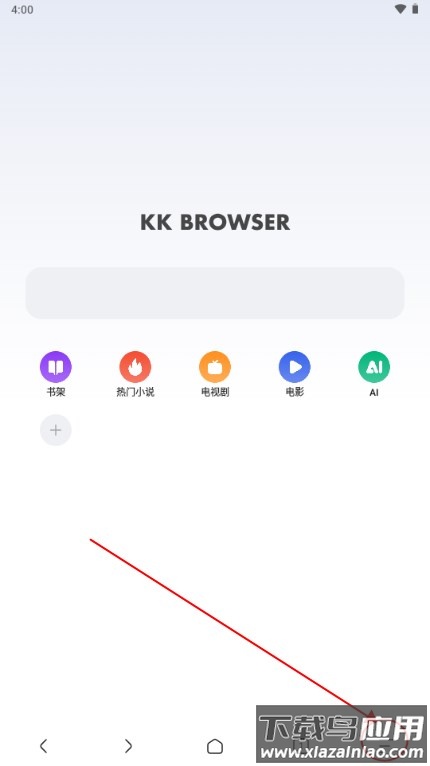Tap the 电影 text label

click(x=295, y=392)
